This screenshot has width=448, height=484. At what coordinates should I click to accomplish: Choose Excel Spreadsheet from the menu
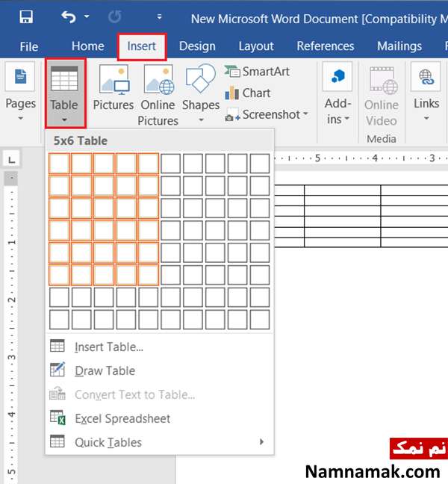[160, 418]
